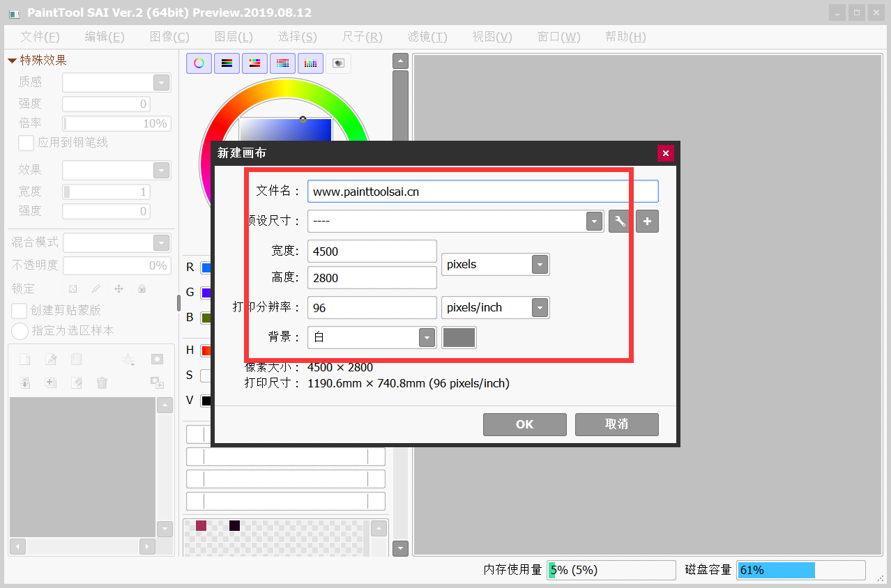Click the lock all padlock icon
Image resolution: width=891 pixels, height=588 pixels.
(x=142, y=288)
